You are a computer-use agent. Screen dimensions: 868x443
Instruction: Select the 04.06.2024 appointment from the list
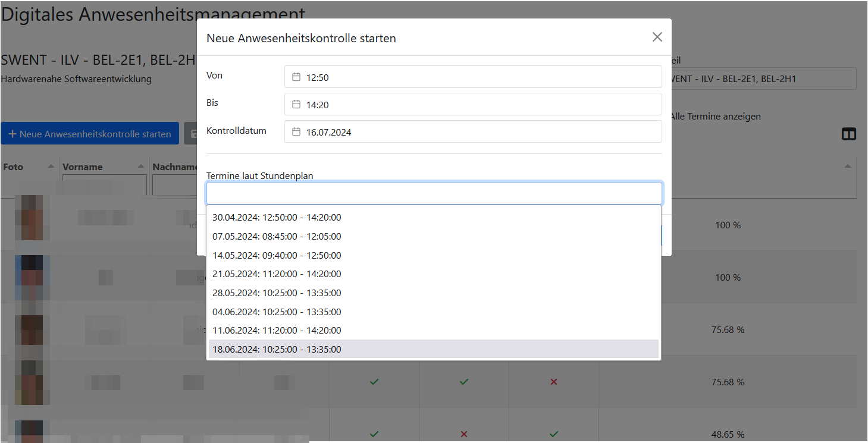click(277, 312)
